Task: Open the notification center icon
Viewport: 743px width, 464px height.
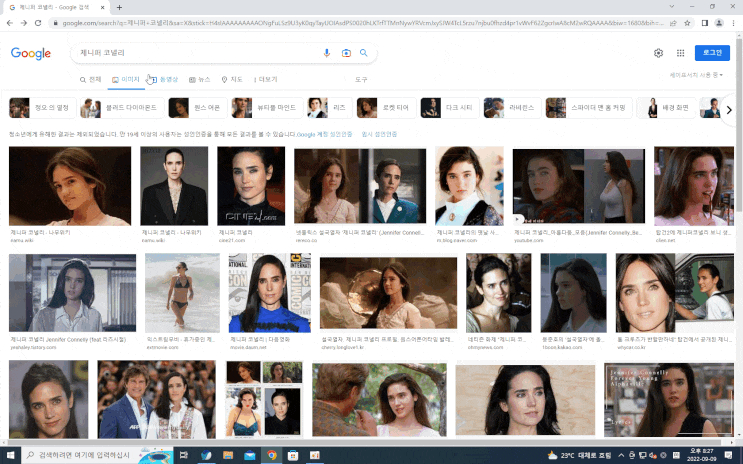Action: (728, 455)
